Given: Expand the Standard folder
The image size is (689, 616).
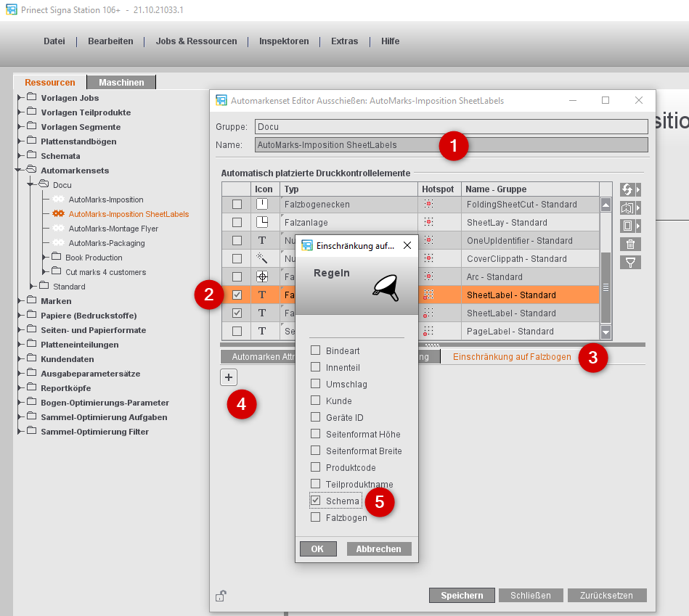Looking at the screenshot, I should point(32,286).
